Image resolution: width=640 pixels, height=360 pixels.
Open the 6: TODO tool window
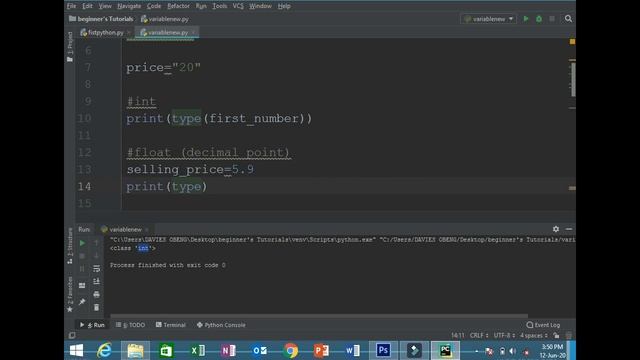pyautogui.click(x=130, y=325)
